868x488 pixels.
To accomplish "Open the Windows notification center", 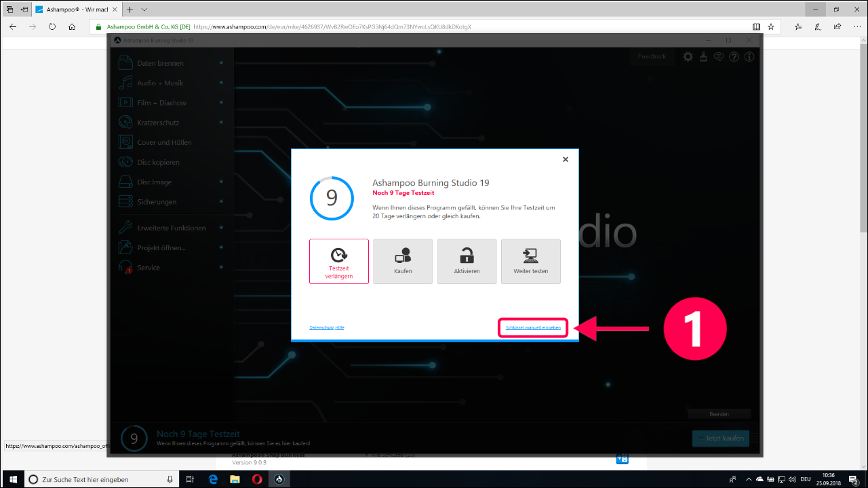I will [854, 479].
